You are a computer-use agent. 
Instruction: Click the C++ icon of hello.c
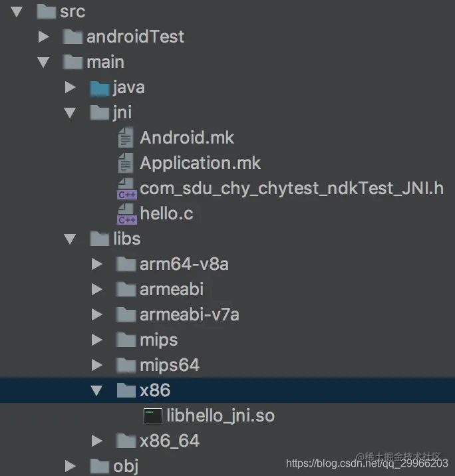tap(126, 213)
